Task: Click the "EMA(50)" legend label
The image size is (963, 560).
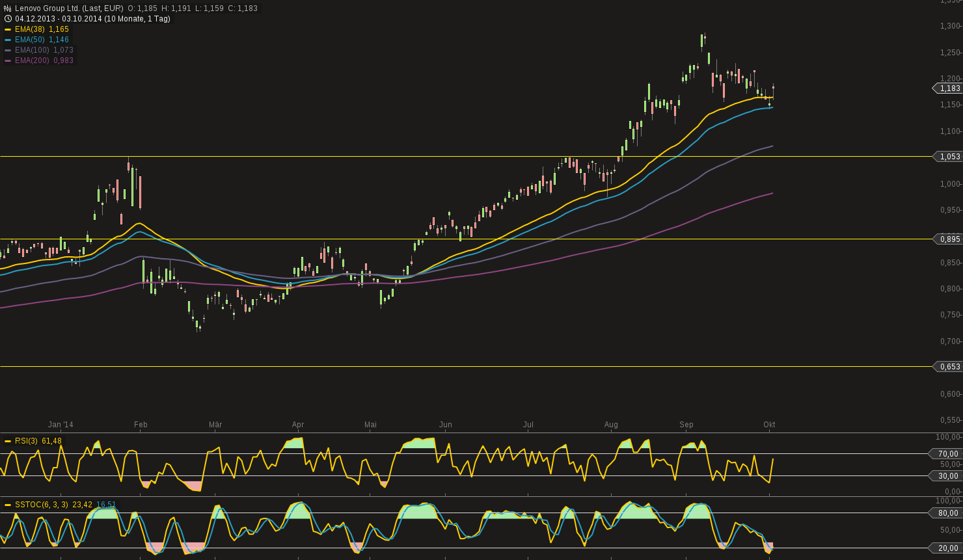Action: 30,40
